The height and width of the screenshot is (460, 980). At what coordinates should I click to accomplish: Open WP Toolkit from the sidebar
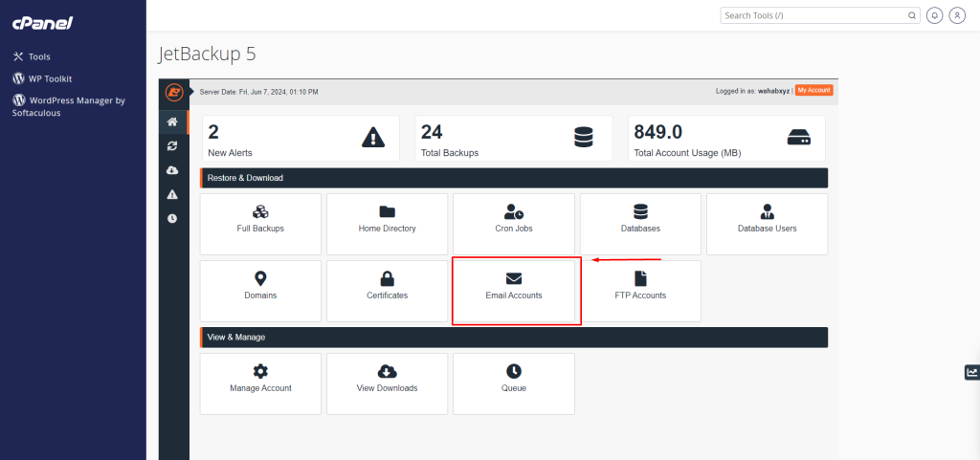point(50,78)
